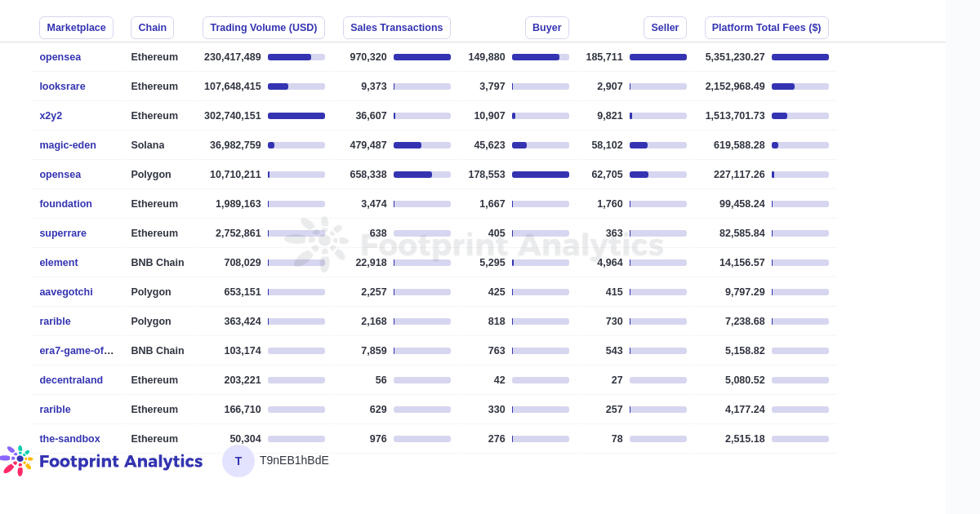
Task: Click the T user avatar circle
Action: [238, 461]
